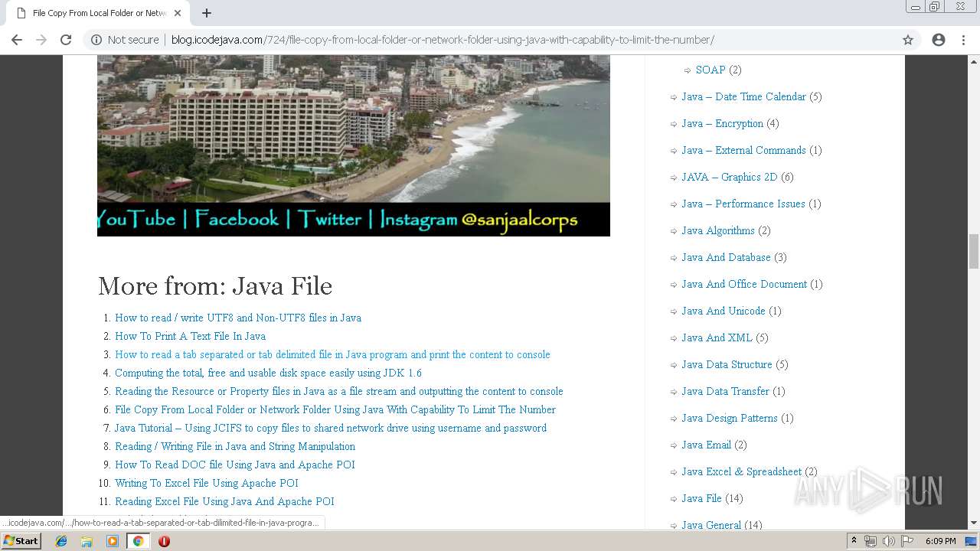980x551 pixels.
Task: Open the File Explorer taskbar icon
Action: click(87, 541)
